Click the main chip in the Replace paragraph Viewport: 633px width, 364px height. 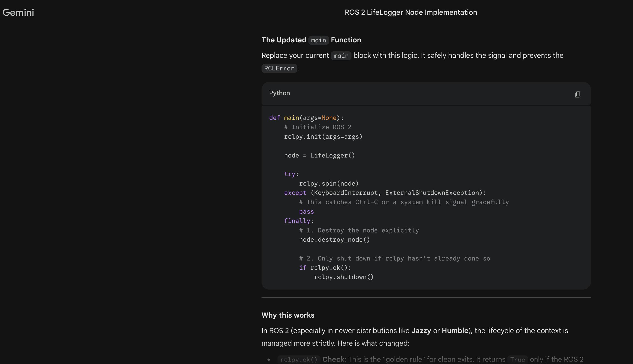point(341,55)
